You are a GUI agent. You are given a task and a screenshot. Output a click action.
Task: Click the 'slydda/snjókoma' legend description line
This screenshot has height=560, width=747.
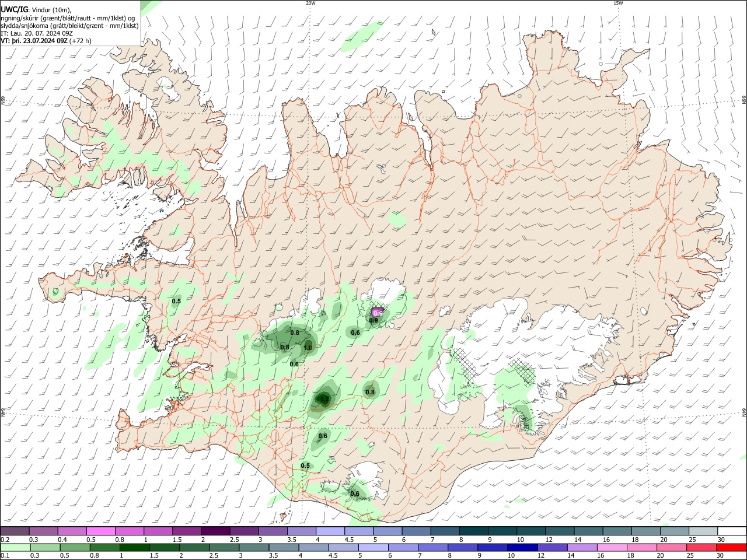(x=69, y=26)
